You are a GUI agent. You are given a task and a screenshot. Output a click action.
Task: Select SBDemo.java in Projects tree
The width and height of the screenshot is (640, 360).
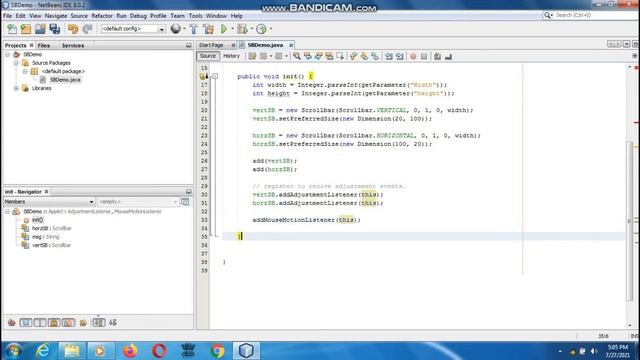(x=65, y=80)
